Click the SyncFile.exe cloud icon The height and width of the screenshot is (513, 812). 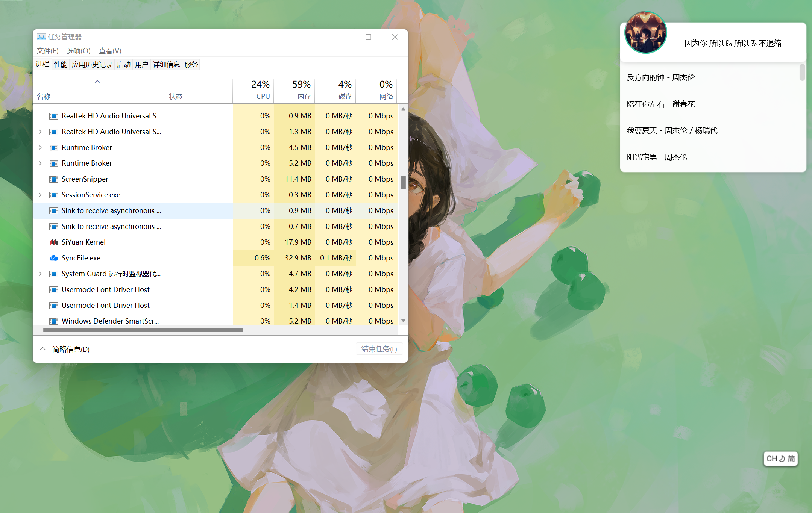tap(54, 258)
